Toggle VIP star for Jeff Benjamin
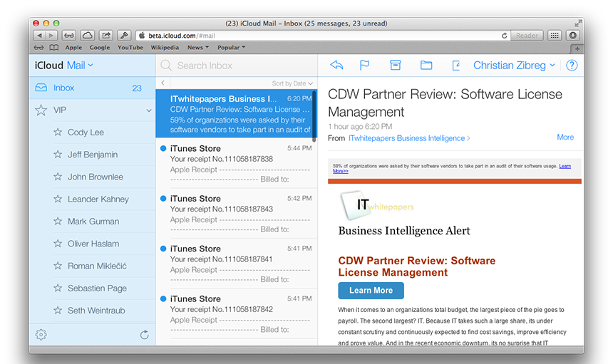 click(58, 155)
